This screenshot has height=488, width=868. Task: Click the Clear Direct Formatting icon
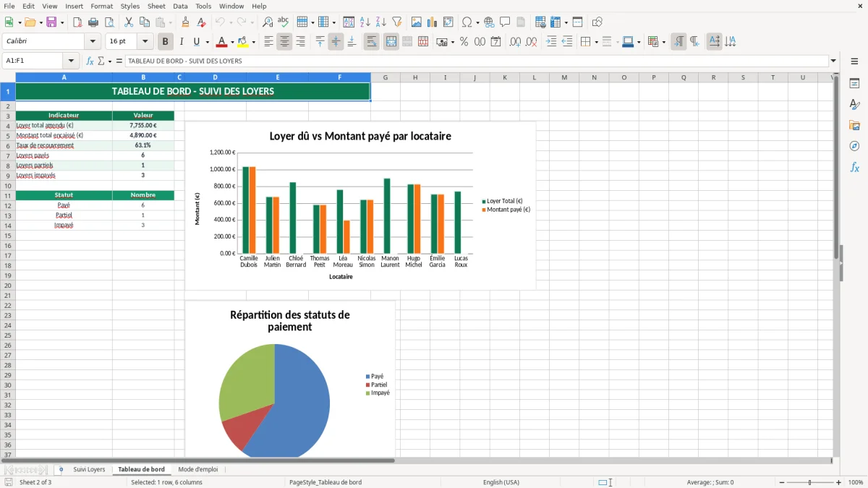(x=201, y=22)
